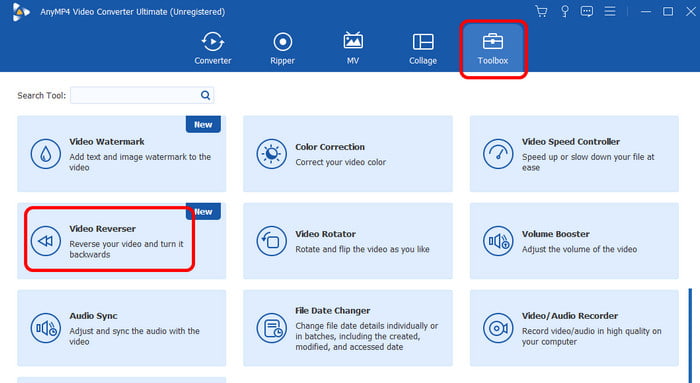Open the feedback chat icon
The width and height of the screenshot is (700, 383).
pos(587,11)
